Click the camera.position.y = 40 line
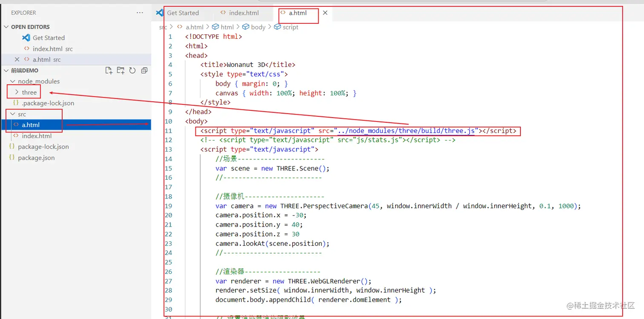The width and height of the screenshot is (644, 319). point(259,224)
